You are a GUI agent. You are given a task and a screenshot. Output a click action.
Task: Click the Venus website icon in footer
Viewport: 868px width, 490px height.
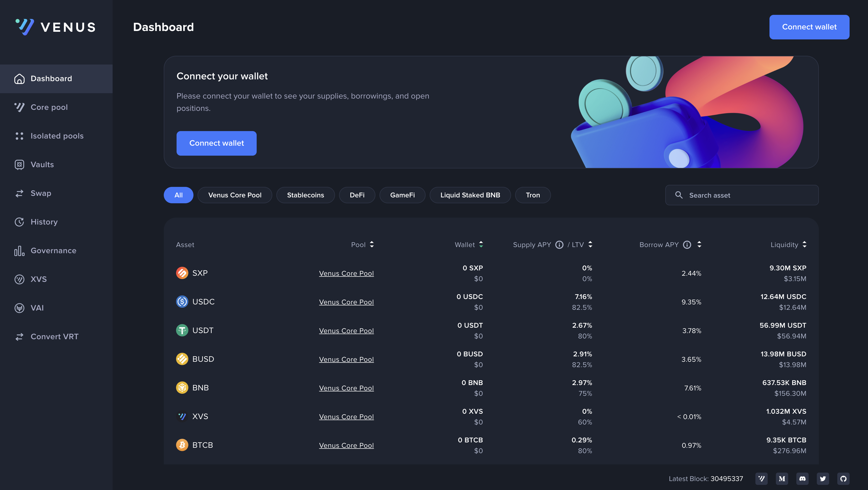pyautogui.click(x=761, y=478)
